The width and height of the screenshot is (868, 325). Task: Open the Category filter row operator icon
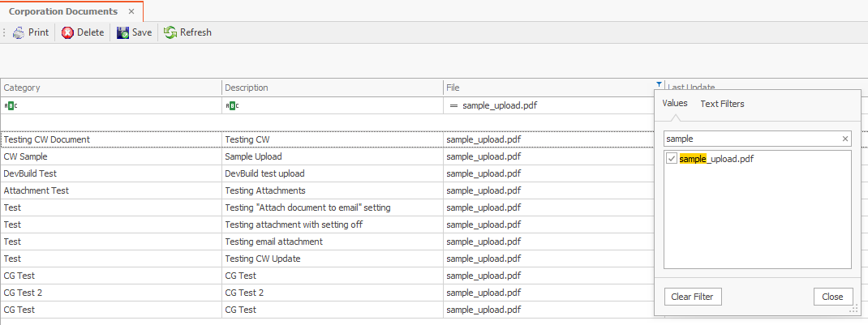10,105
